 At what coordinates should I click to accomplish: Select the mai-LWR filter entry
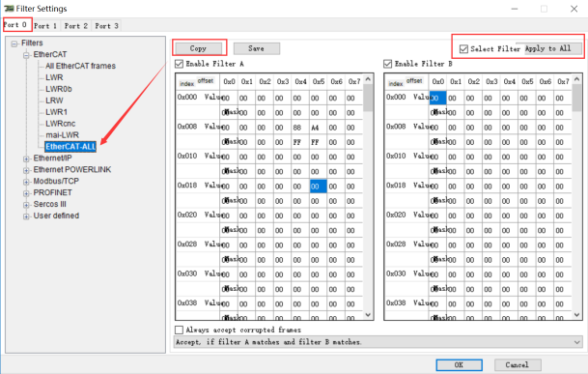(x=62, y=135)
